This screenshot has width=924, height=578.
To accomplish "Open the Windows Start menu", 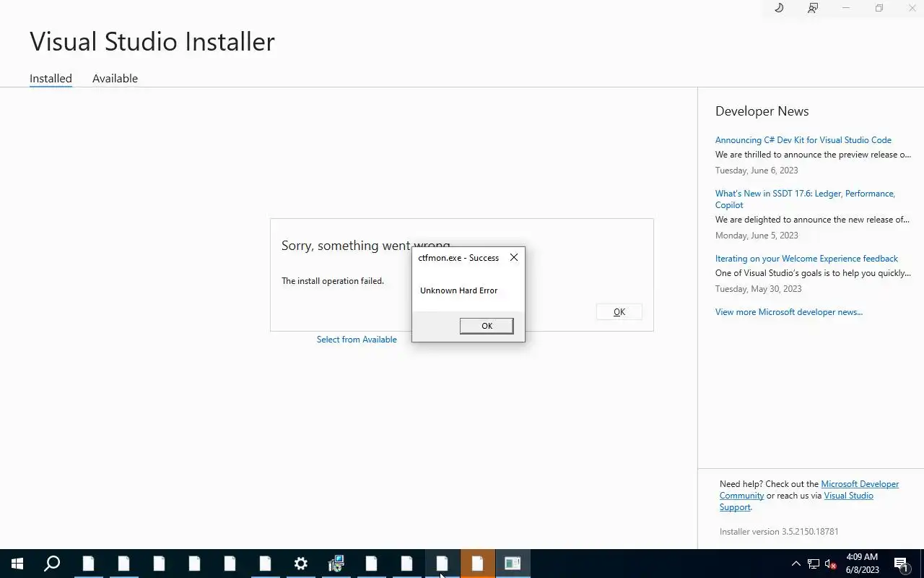I will [x=17, y=564].
